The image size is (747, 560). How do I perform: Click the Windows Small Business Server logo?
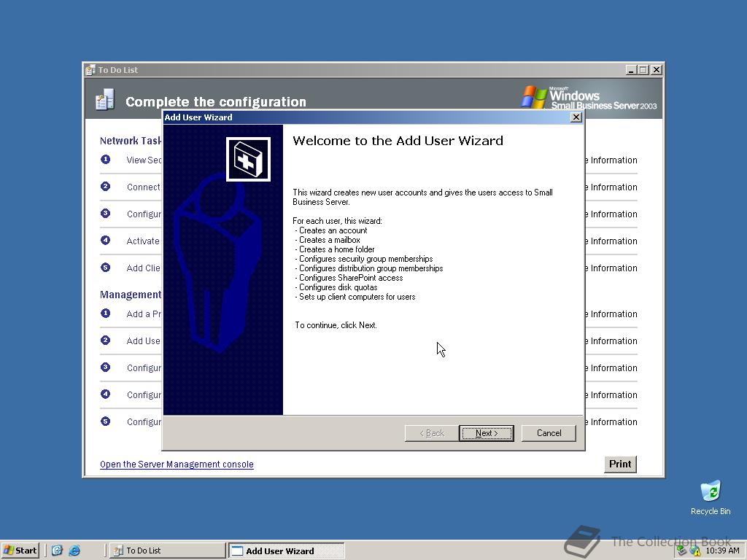coord(589,98)
